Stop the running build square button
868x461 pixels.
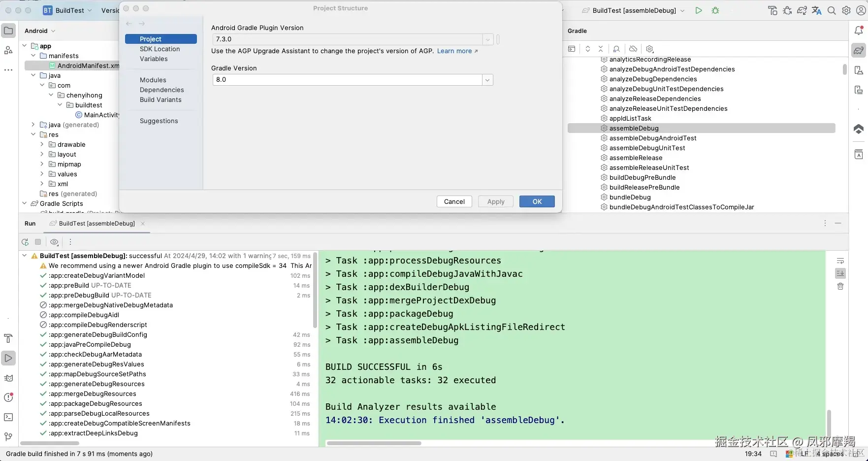point(38,242)
